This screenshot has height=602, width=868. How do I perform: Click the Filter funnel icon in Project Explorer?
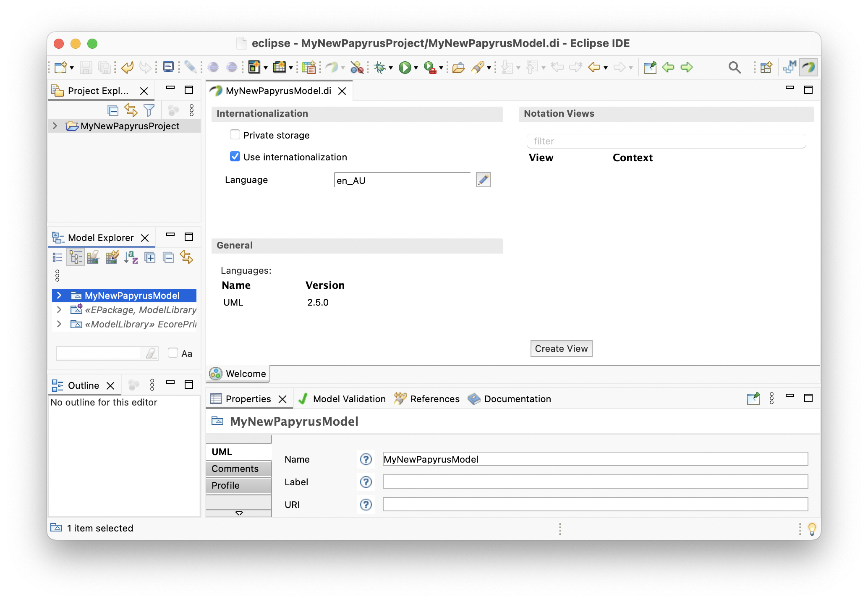(x=149, y=110)
